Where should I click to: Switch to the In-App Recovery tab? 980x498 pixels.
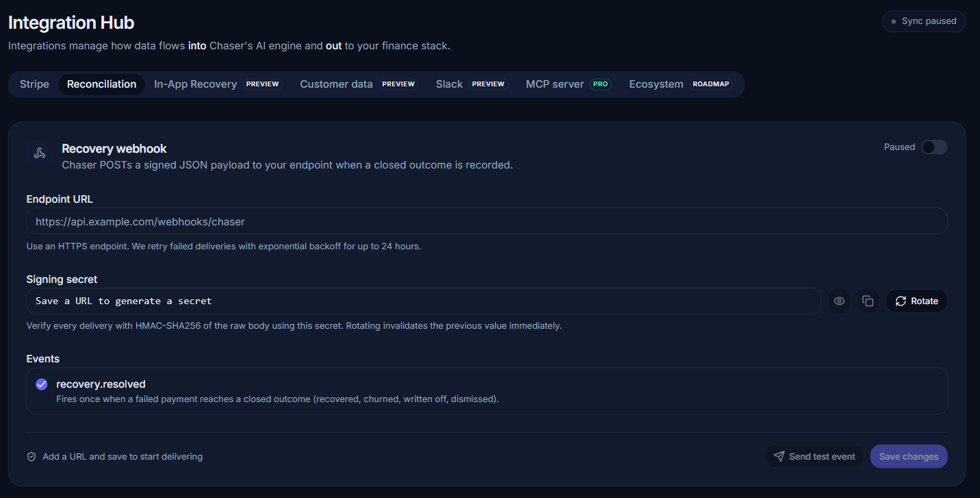[x=218, y=84]
